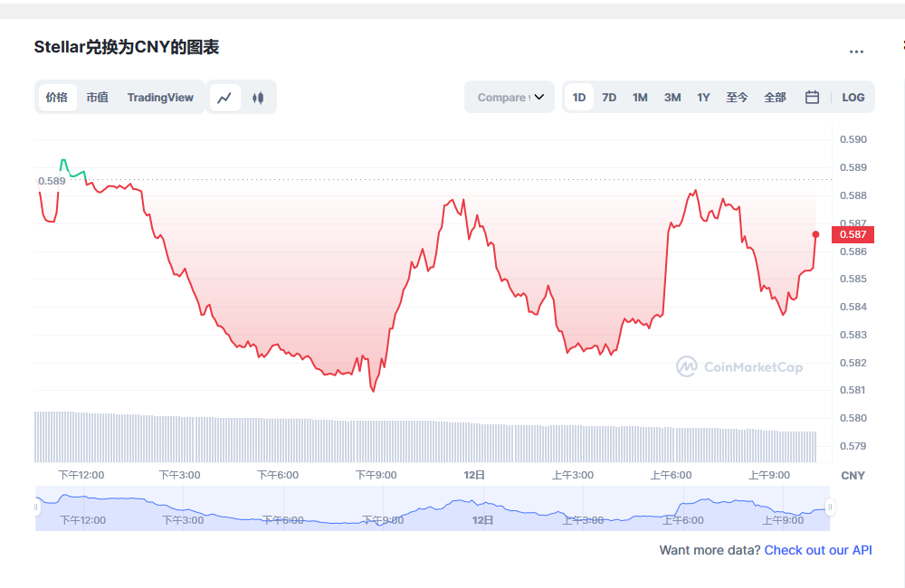The image size is (905, 588).
Task: Click the 0.579 y-axis value
Action: click(853, 445)
